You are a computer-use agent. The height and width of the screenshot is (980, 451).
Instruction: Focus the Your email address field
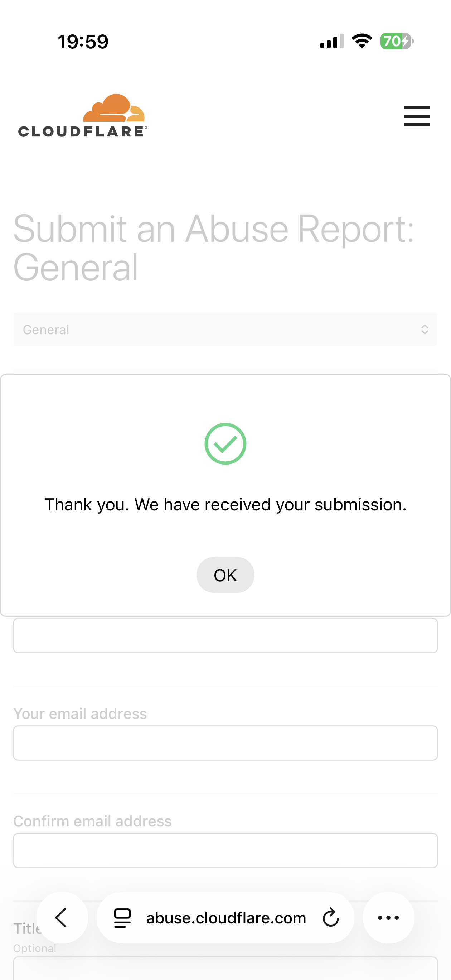[x=225, y=743]
